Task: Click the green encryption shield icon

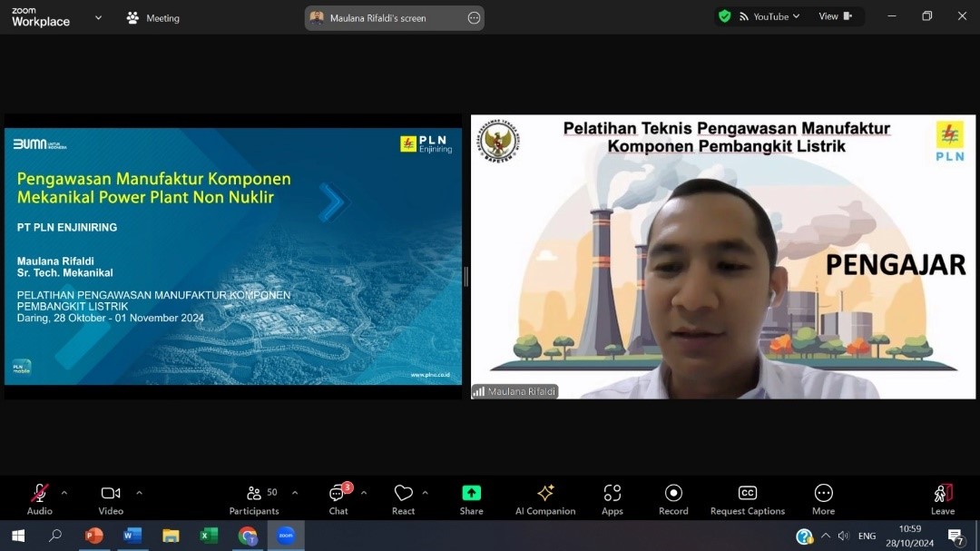Action: click(724, 16)
